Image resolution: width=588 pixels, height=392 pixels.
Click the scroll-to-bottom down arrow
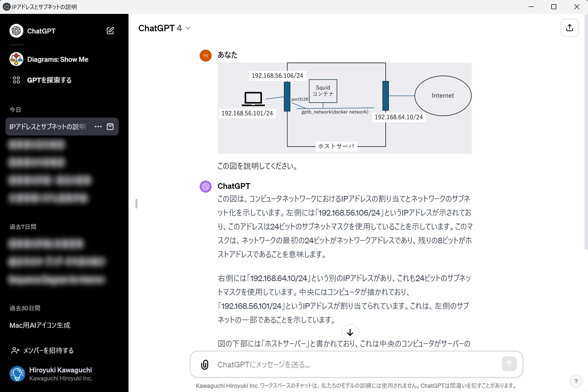350,332
